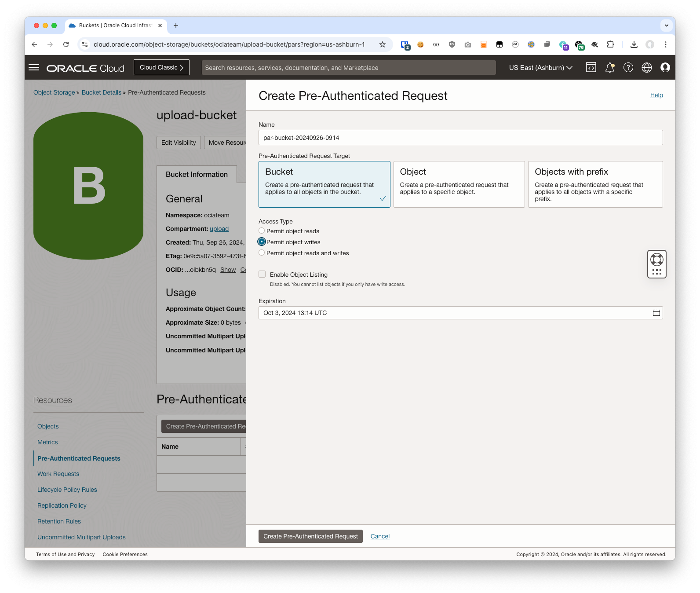Open the Cloud Shell developer tools icon
The image size is (700, 593).
591,67
